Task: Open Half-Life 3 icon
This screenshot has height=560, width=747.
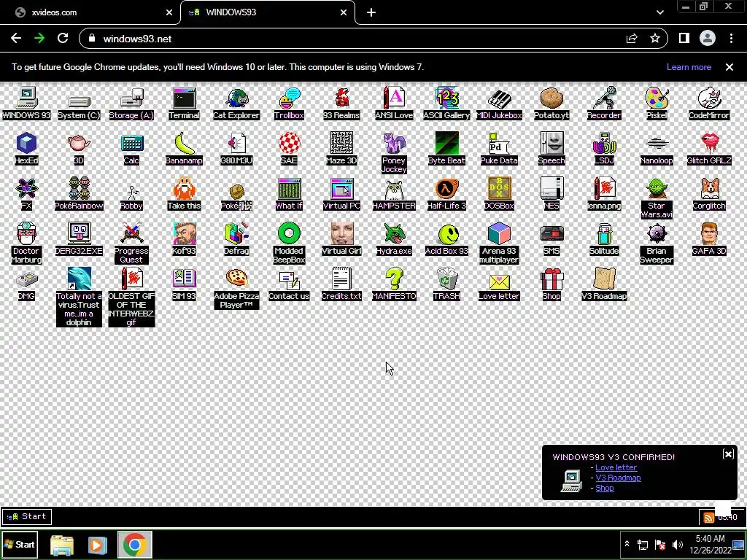Action: click(446, 194)
